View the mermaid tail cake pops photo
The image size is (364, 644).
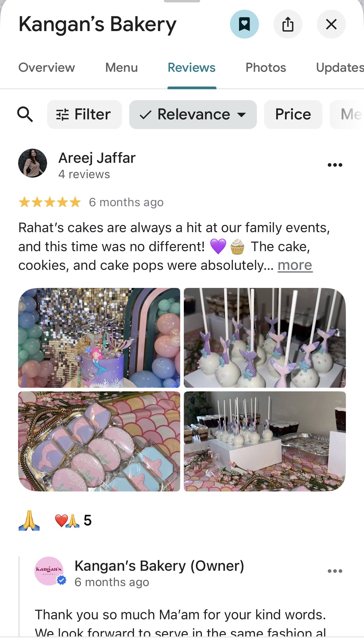coord(265,338)
